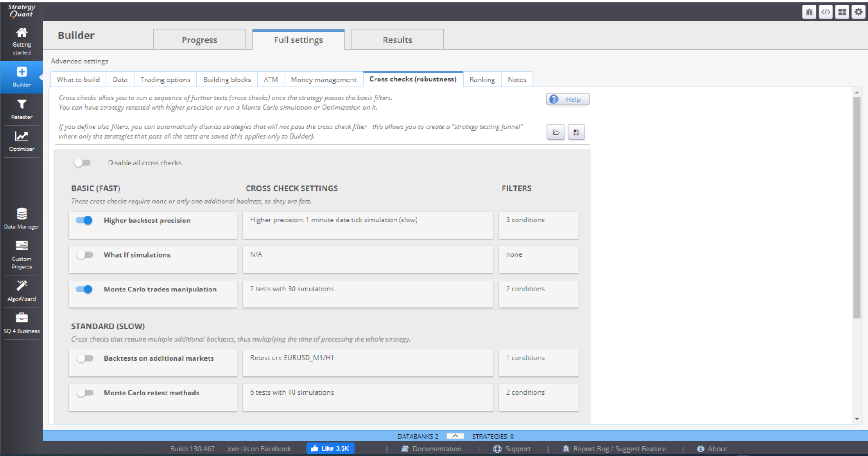868x456 pixels.
Task: Turn off Monte Carlo trades manipulation switch
Action: click(84, 289)
